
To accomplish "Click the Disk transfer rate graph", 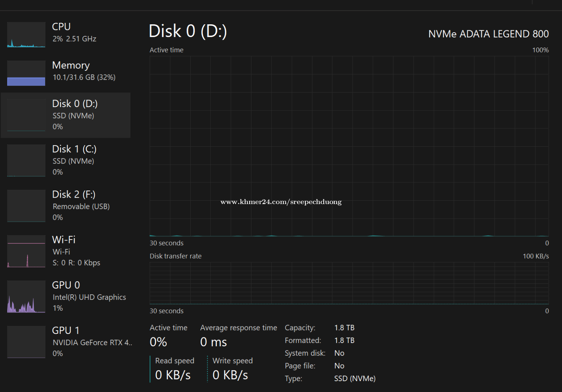I will pyautogui.click(x=349, y=283).
